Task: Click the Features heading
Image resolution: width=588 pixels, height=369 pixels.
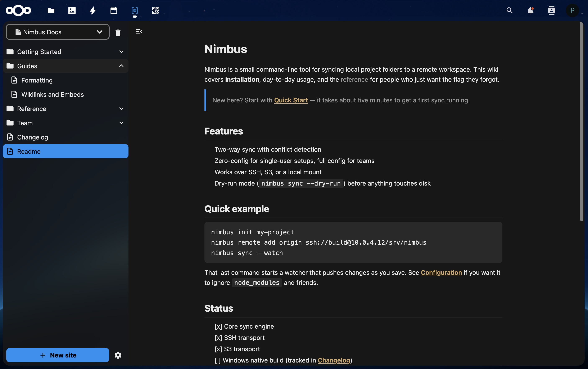Action: tap(223, 131)
